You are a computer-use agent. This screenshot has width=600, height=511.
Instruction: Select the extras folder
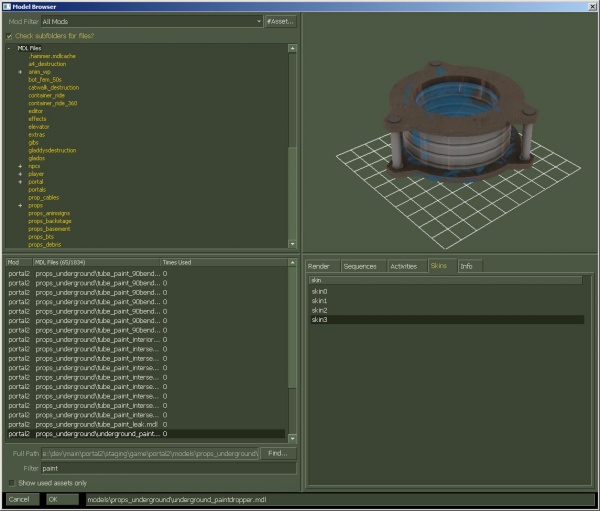(37, 135)
